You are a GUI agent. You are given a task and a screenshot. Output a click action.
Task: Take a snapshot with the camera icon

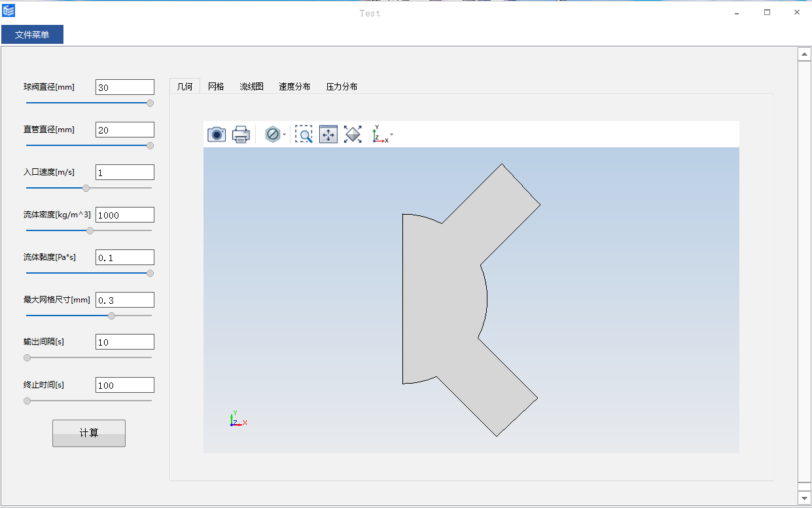[x=217, y=134]
